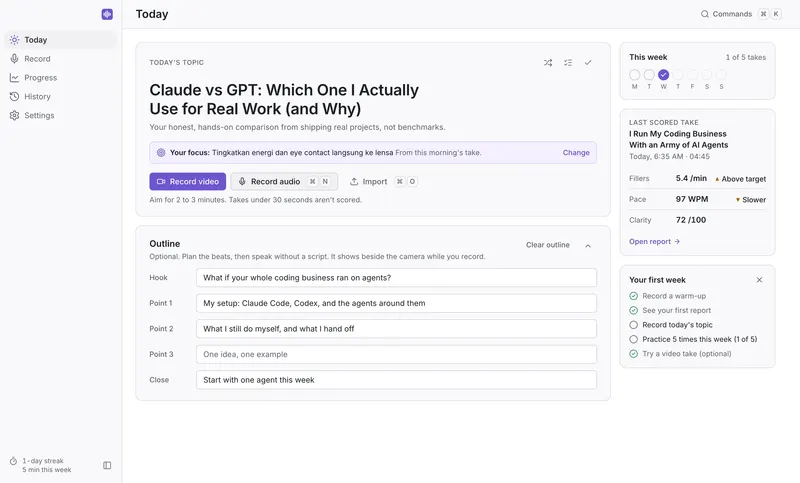Screen dimensions: 800x483
Task: Edit the Point 1 outline field
Action: point(396,303)
